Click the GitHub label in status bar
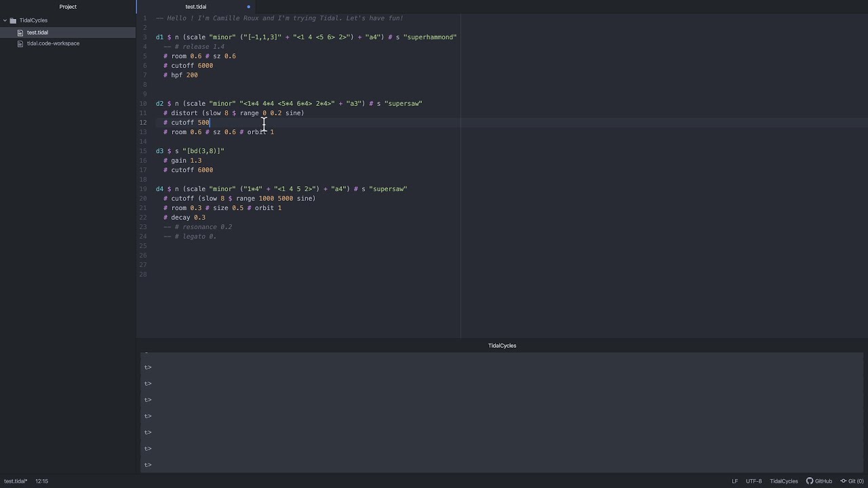This screenshot has height=488, width=868. 823,481
